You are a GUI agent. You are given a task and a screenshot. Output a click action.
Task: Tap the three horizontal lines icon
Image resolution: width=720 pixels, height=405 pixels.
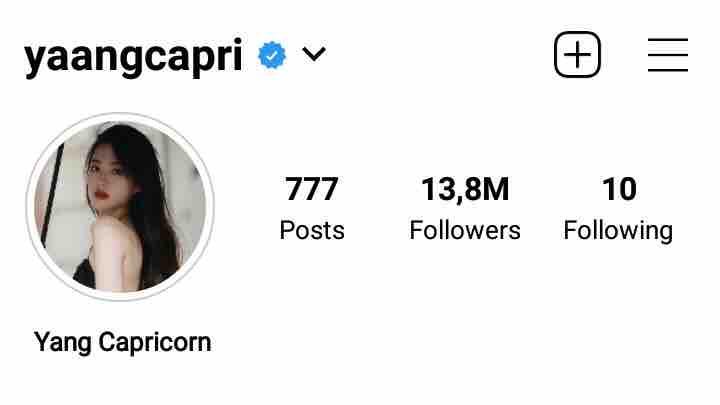[x=668, y=55]
